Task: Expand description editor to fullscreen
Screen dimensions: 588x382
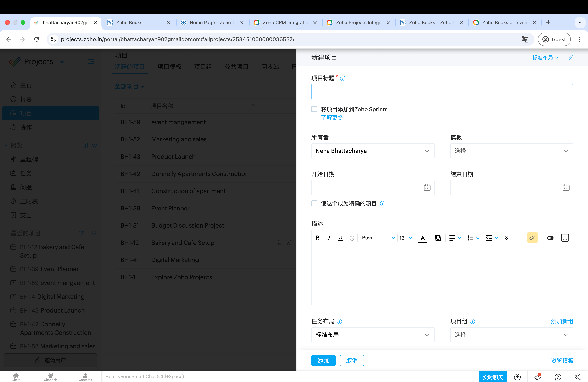Action: 565,238
